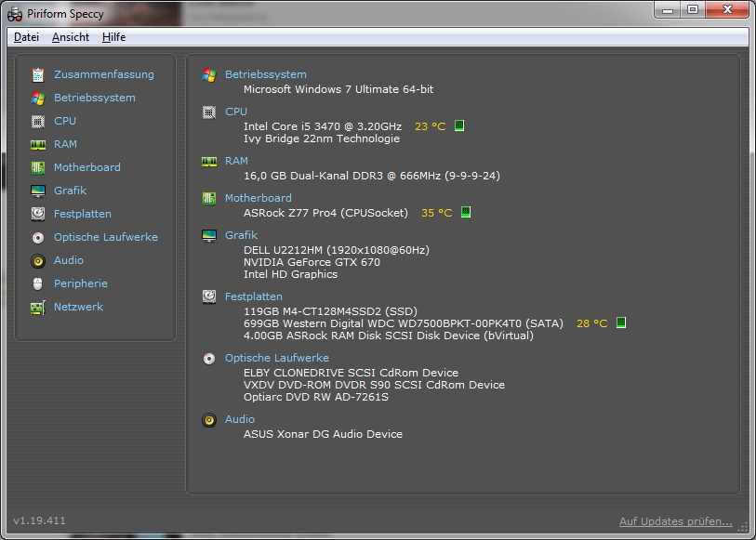Click the v1.19.411 version label
Viewport: 756px width, 540px height.
click(x=39, y=520)
